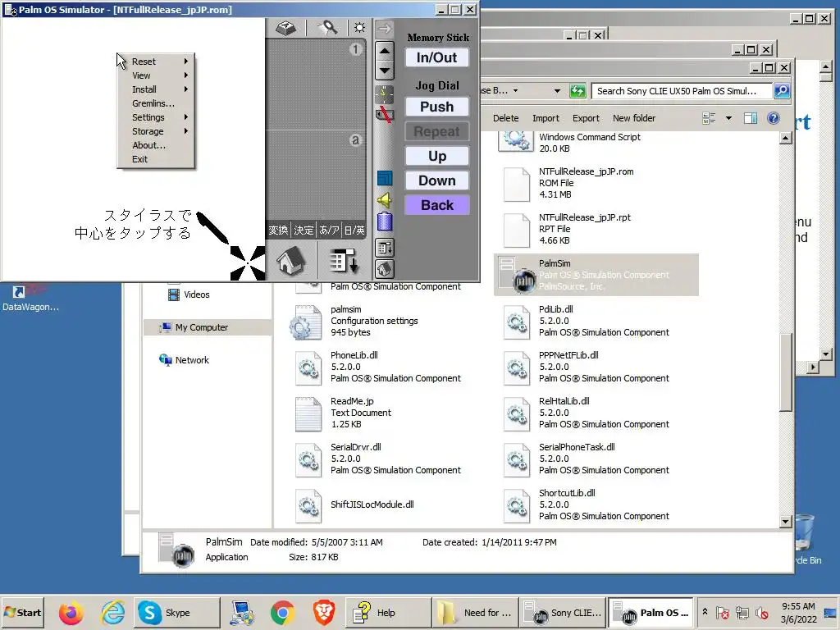Tap the crossed-out memory stick icon
The image size is (840, 630).
point(384,113)
